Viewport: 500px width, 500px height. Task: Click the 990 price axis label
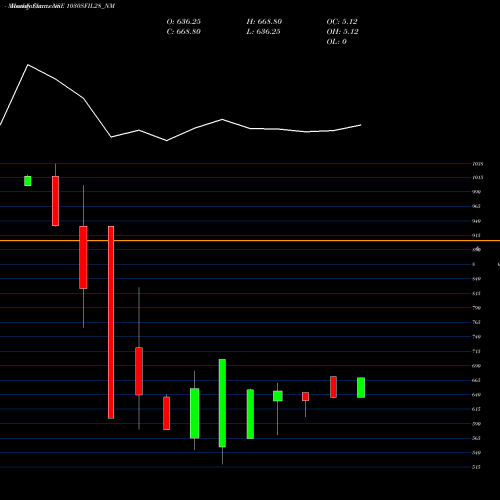[477, 192]
